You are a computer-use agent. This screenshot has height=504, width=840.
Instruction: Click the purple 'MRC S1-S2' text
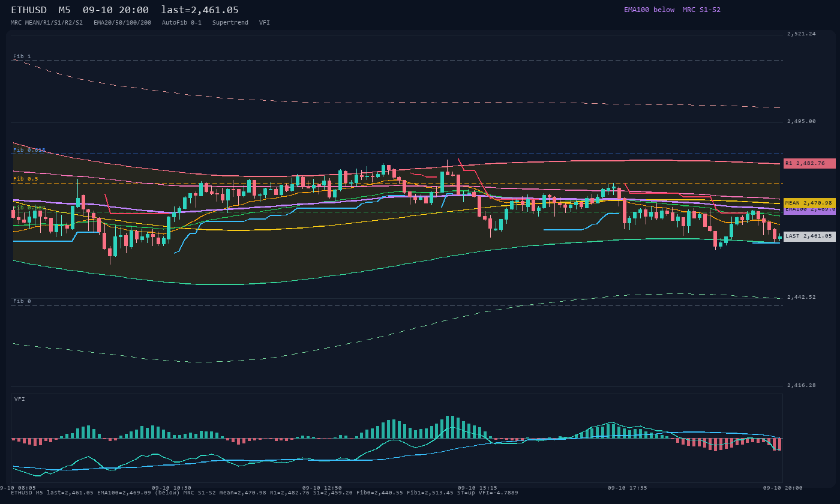click(701, 10)
